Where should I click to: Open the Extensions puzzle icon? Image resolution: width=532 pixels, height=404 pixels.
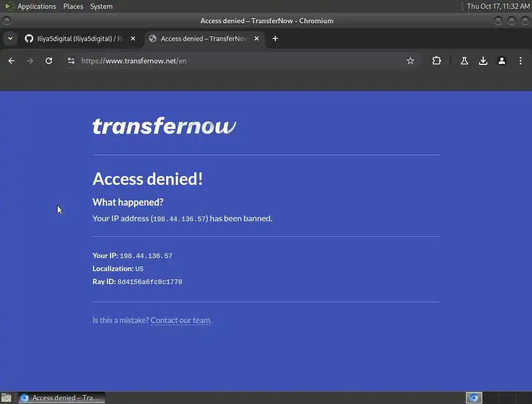[436, 61]
